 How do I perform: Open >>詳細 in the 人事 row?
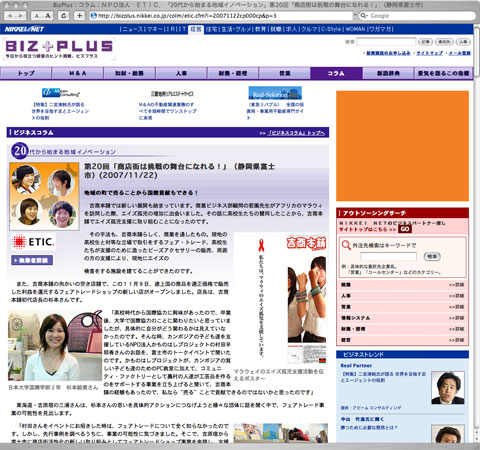pyautogui.click(x=456, y=296)
